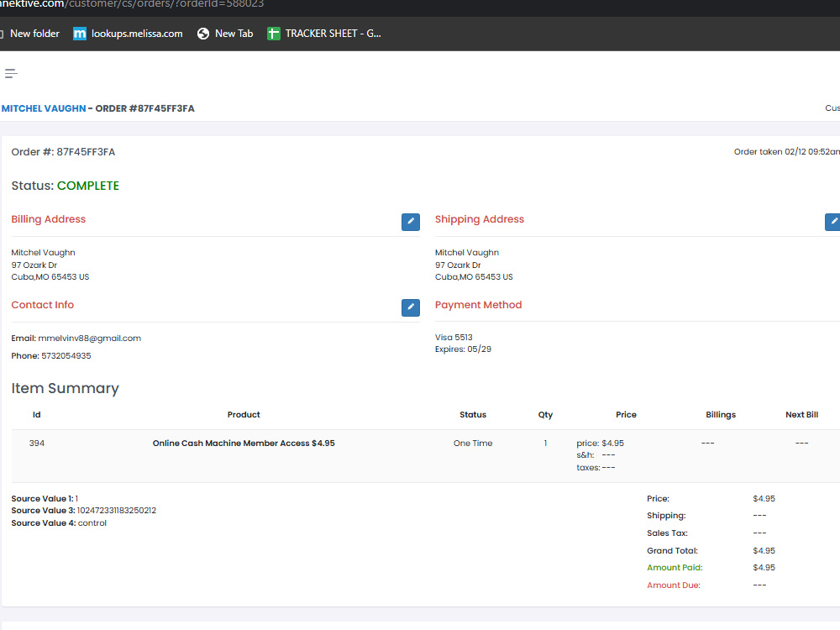Open the New folder bookmark
840x630 pixels.
(30, 34)
